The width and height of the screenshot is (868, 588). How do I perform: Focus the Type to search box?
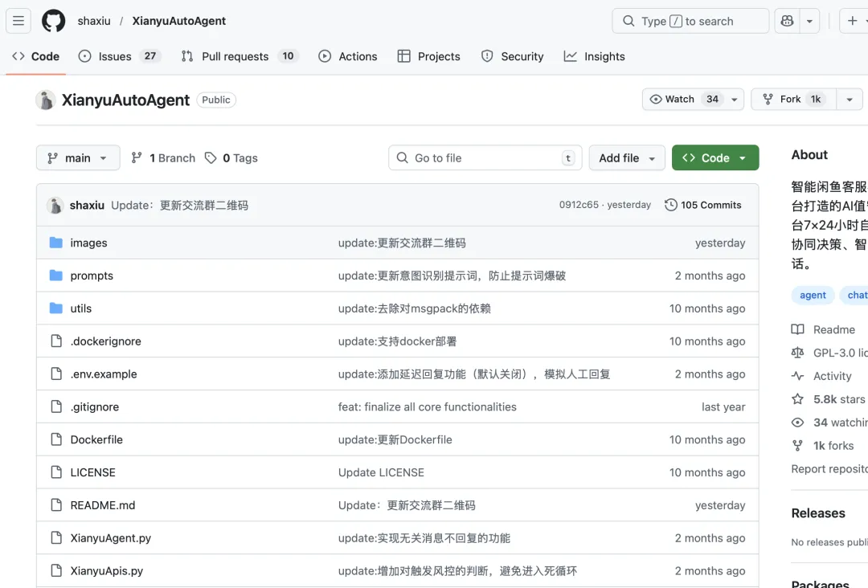(x=690, y=21)
